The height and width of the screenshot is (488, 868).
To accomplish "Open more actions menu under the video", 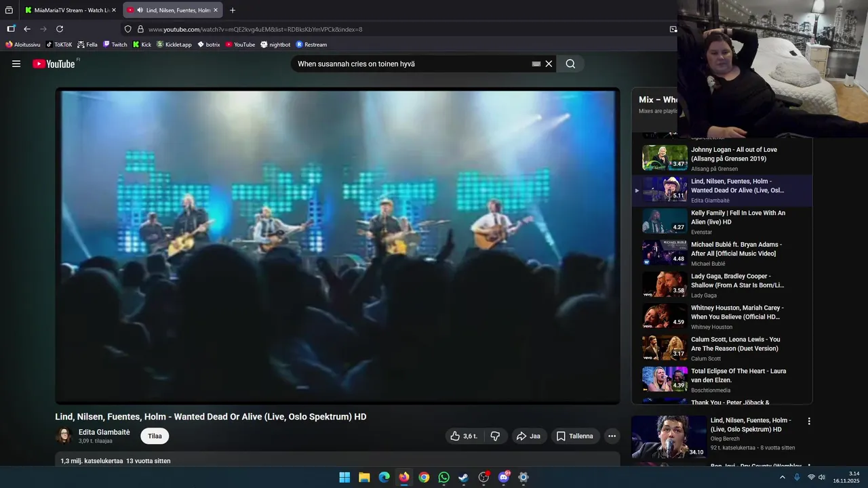I will [612, 436].
